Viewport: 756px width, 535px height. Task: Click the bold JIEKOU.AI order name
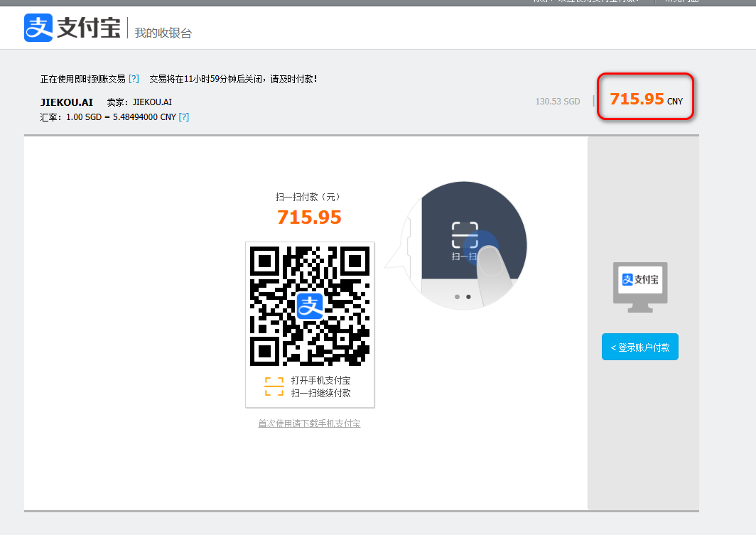click(67, 102)
